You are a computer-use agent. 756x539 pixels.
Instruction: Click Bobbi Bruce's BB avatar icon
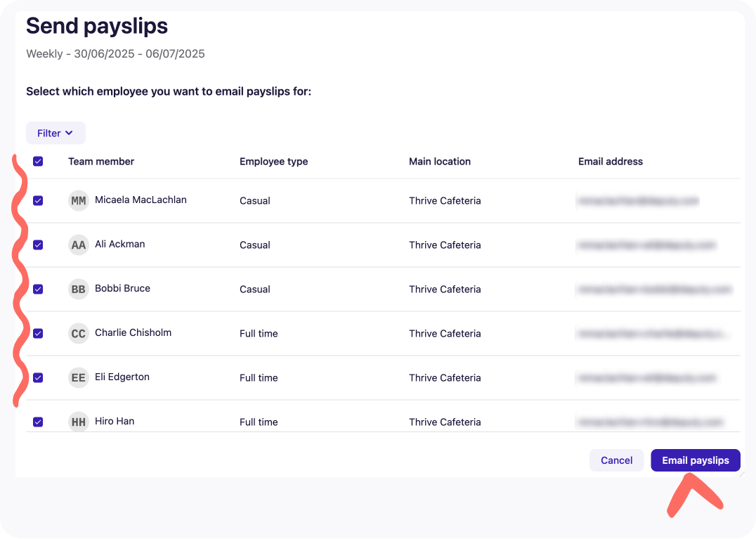pyautogui.click(x=78, y=289)
